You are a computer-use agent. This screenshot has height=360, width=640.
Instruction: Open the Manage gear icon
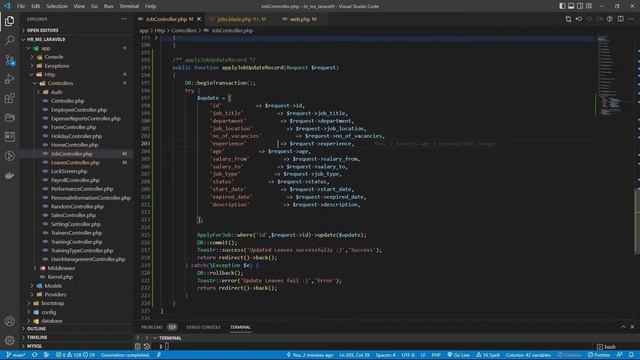tap(9, 340)
